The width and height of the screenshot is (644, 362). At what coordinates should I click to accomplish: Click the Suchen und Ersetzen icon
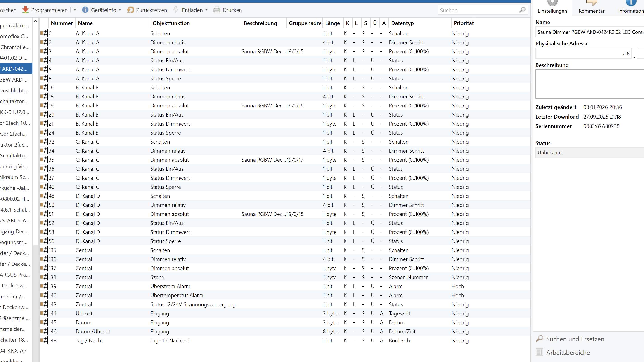(540, 339)
